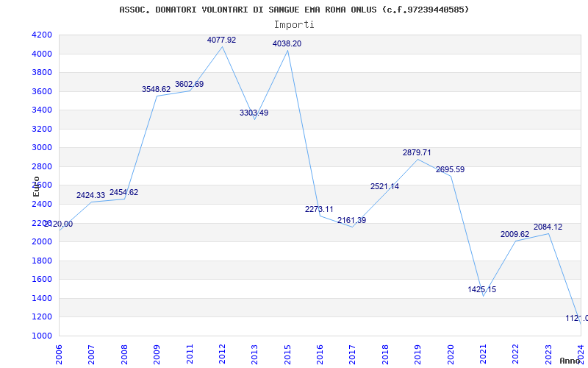
Task: Click the 3600 y-axis tick label
Action: click(42, 91)
